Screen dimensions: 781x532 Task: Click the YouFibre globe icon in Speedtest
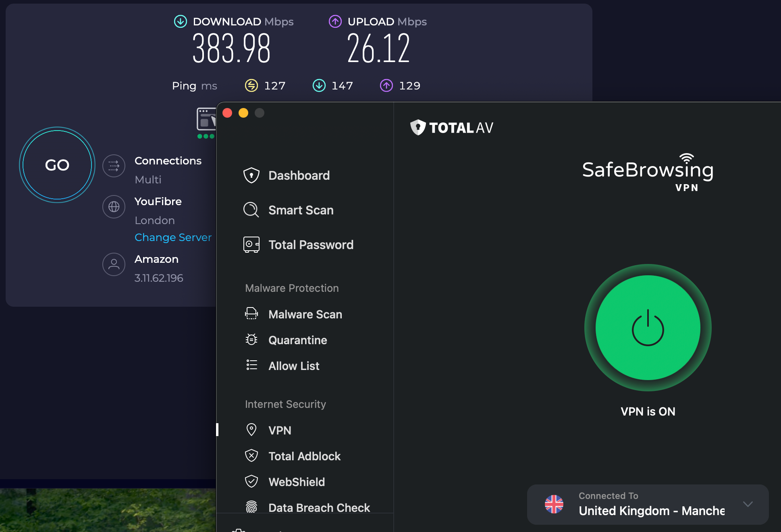click(114, 207)
